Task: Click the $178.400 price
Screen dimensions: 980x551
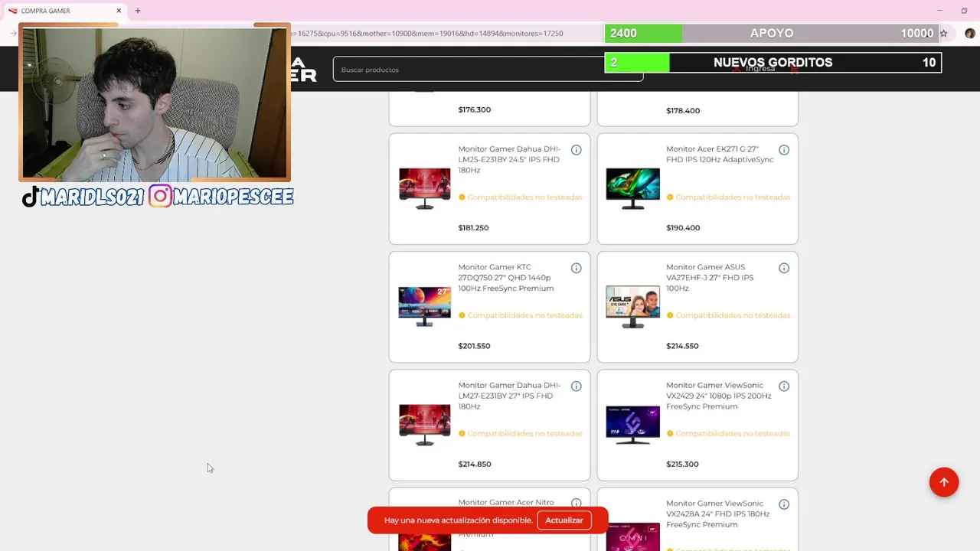Action: [x=683, y=111]
